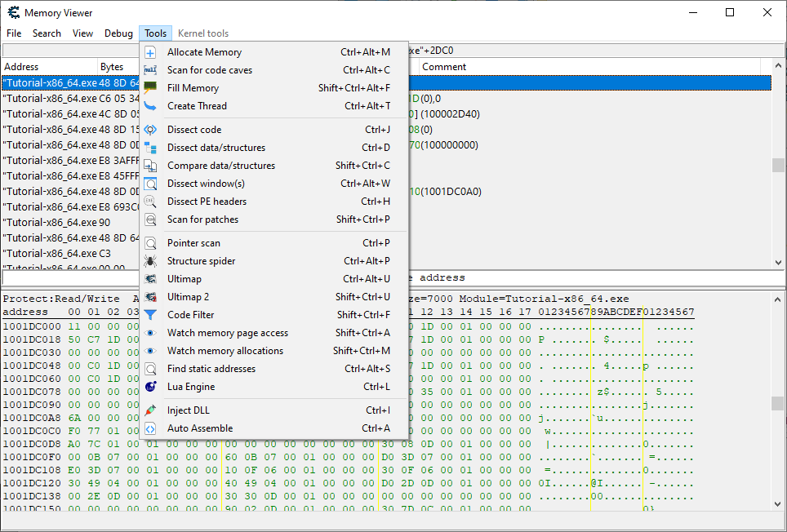Click the Allocate Memory plus icon

(150, 52)
